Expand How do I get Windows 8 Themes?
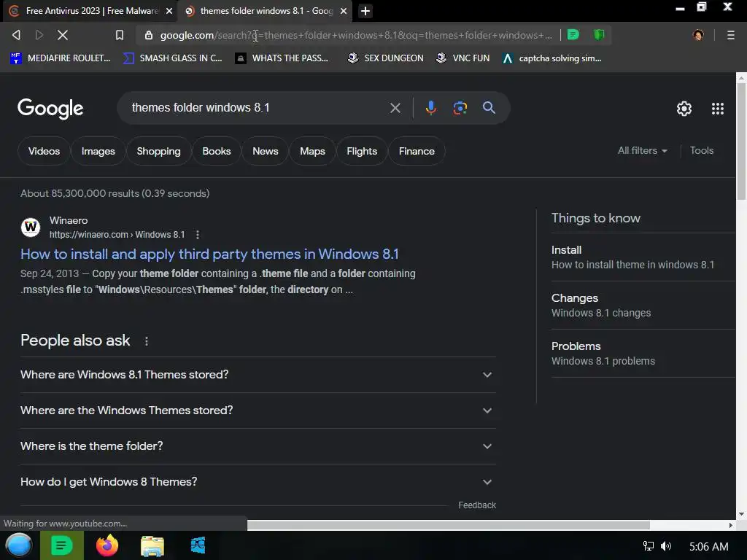747x560 pixels. [x=258, y=482]
